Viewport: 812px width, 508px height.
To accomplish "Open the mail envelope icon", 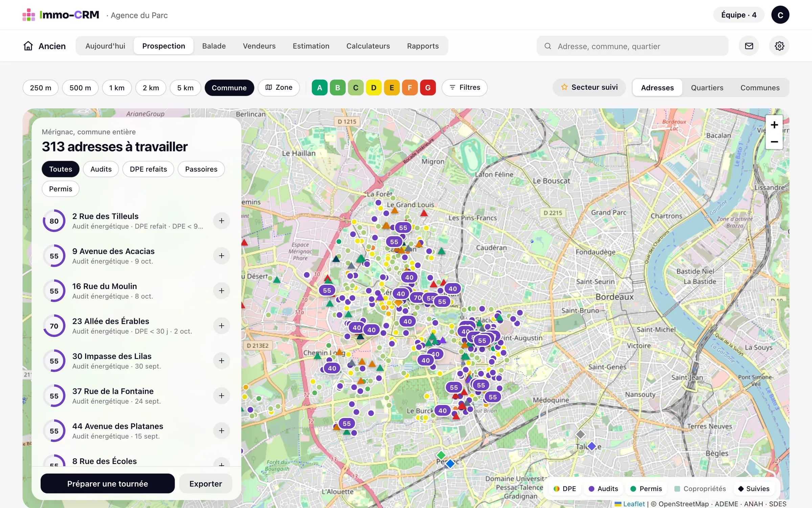I will [x=749, y=46].
